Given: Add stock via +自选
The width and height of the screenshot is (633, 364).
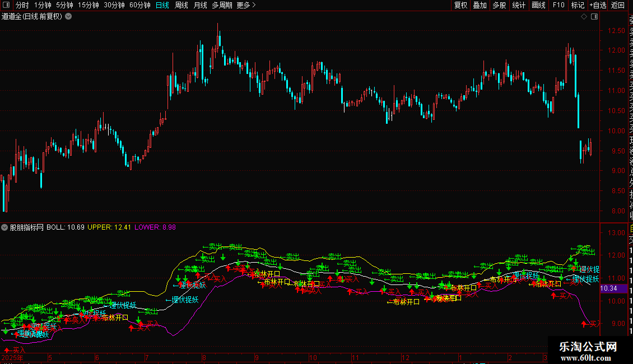Looking at the screenshot, I should coord(598,5).
